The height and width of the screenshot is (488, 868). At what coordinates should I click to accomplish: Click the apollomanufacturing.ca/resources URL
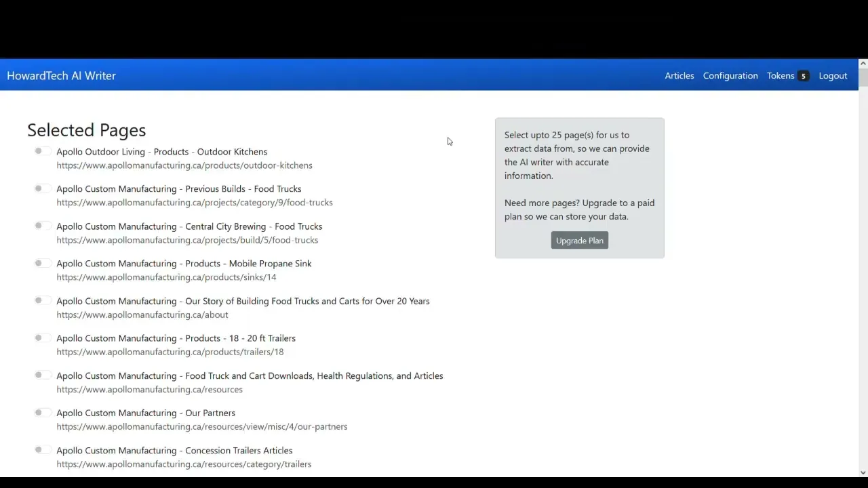click(149, 389)
